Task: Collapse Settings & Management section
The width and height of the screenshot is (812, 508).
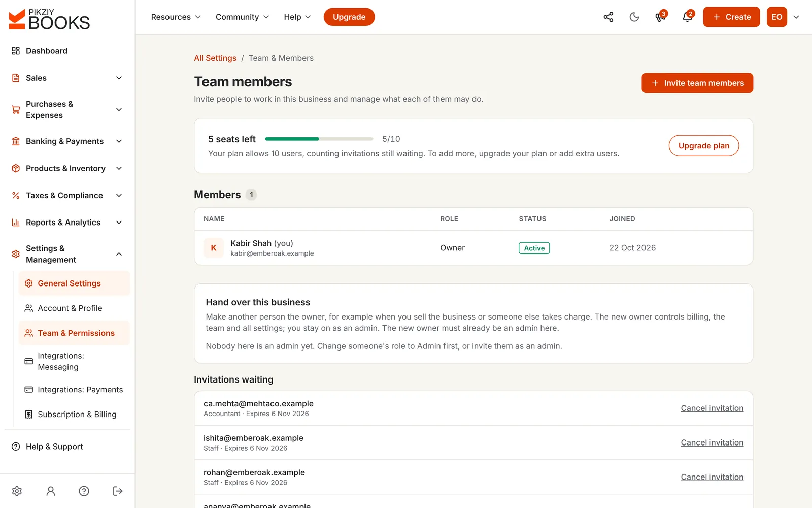Action: 67,254
